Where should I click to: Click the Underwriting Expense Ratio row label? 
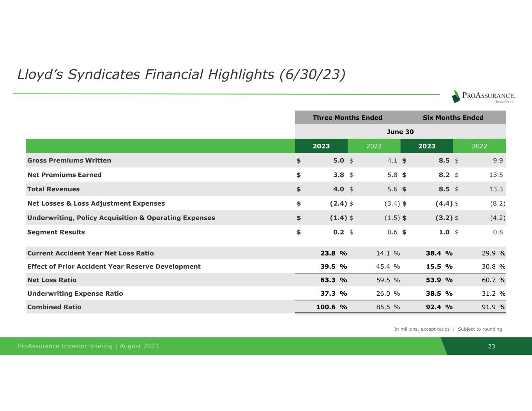(x=75, y=294)
